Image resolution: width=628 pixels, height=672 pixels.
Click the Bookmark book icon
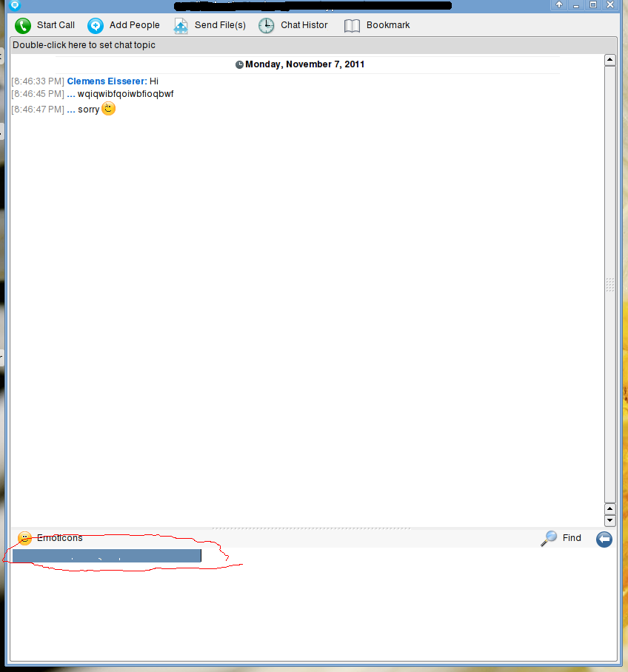pyautogui.click(x=353, y=26)
